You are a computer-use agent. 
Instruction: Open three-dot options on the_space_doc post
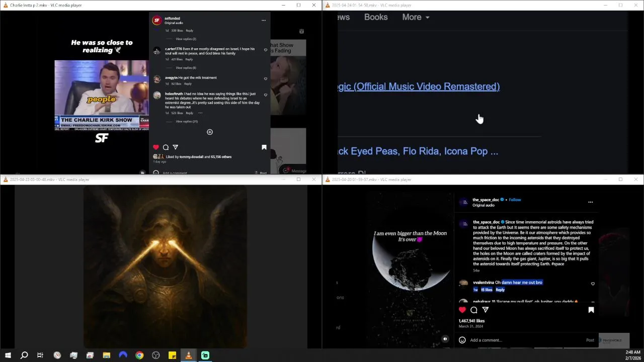coord(591,202)
